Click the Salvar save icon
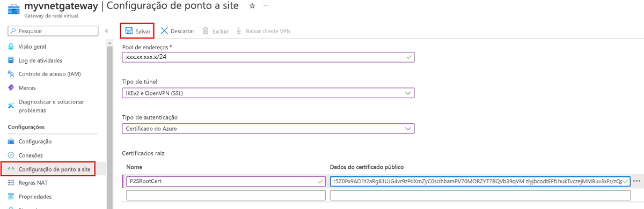 point(129,31)
